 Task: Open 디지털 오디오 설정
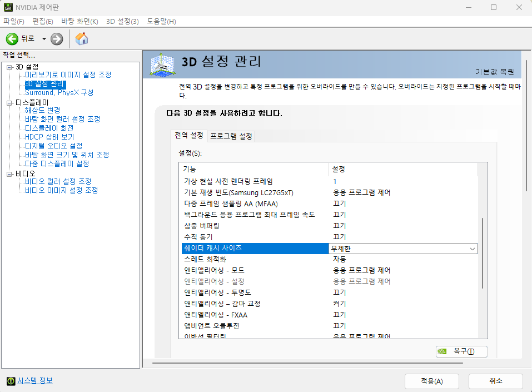[x=53, y=146]
